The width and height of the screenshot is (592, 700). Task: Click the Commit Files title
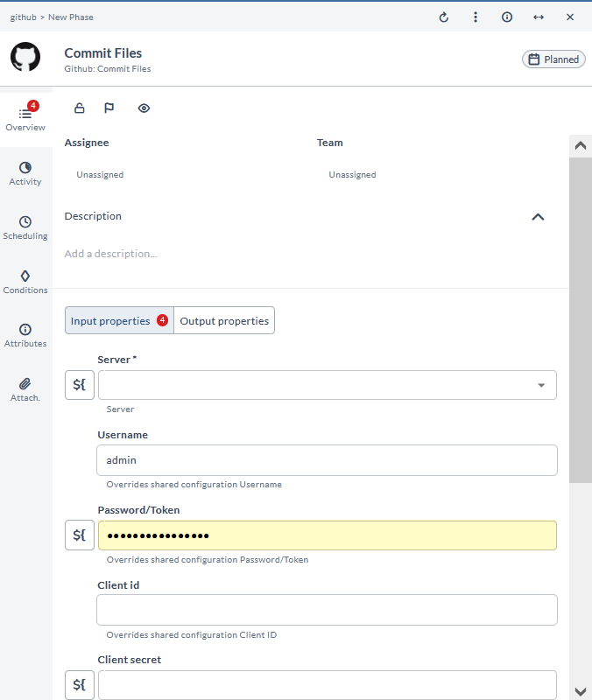point(103,53)
